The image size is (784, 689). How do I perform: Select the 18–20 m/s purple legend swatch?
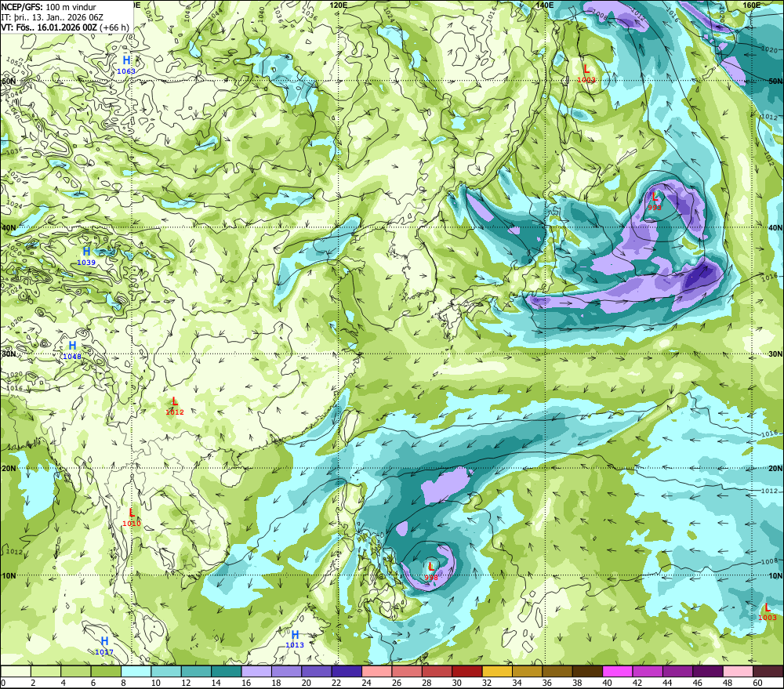tap(286, 671)
